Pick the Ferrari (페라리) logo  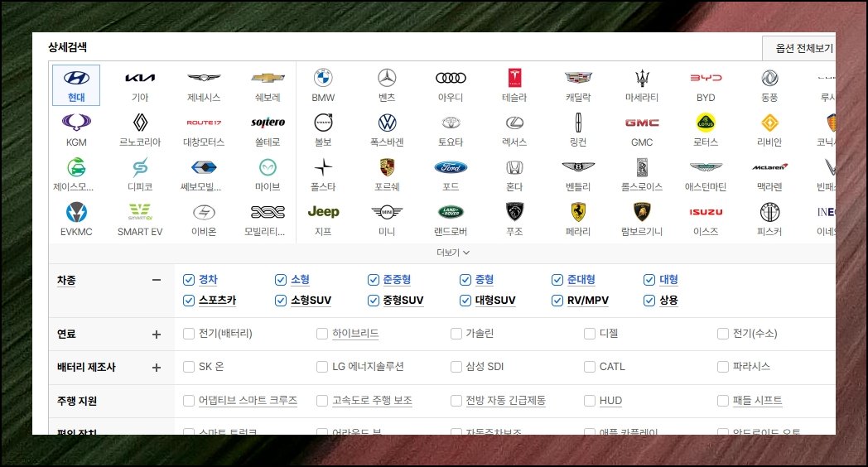(578, 212)
